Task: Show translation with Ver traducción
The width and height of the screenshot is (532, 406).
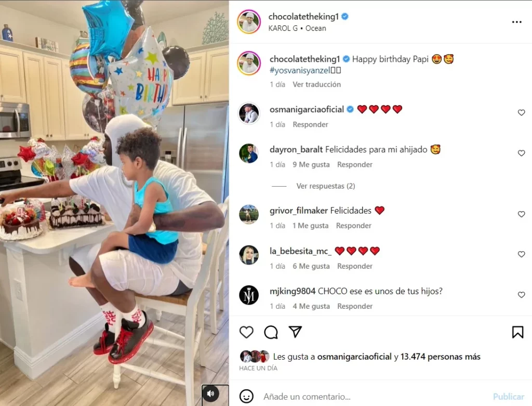Action: click(316, 85)
